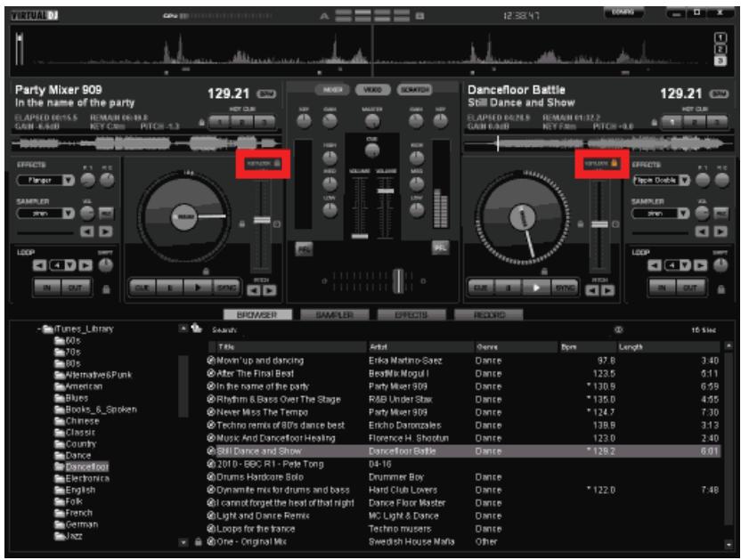Halve the loop length on right deck
Viewport: 741px width, 560px height.
click(655, 265)
